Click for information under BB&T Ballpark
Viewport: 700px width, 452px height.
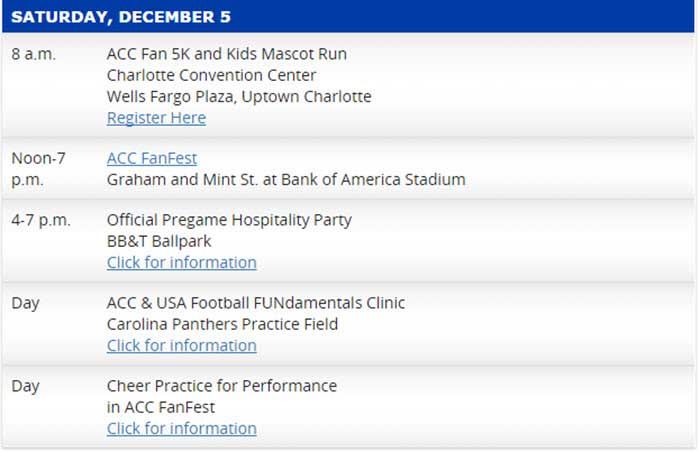181,262
